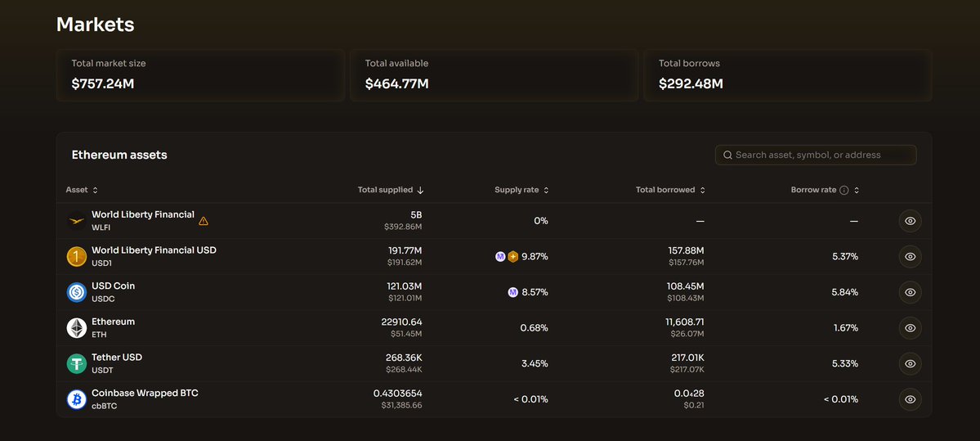Click the WLFI warning triangle icon

(x=204, y=221)
